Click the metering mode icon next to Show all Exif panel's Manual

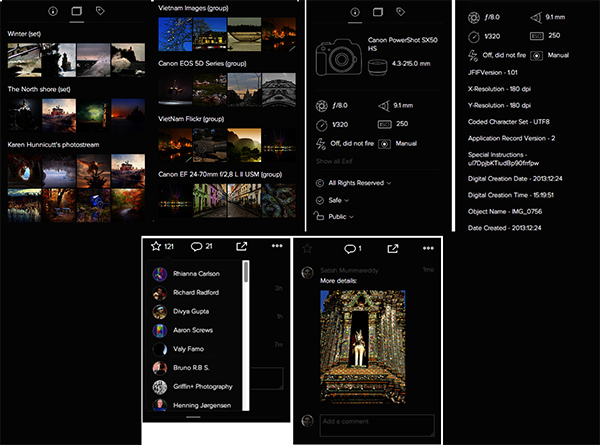[384, 144]
